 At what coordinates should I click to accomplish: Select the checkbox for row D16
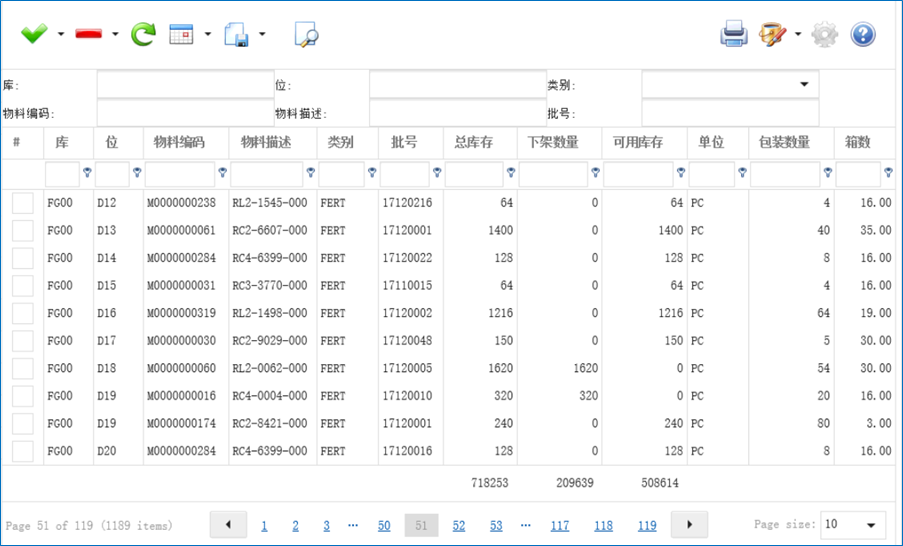pyautogui.click(x=22, y=313)
